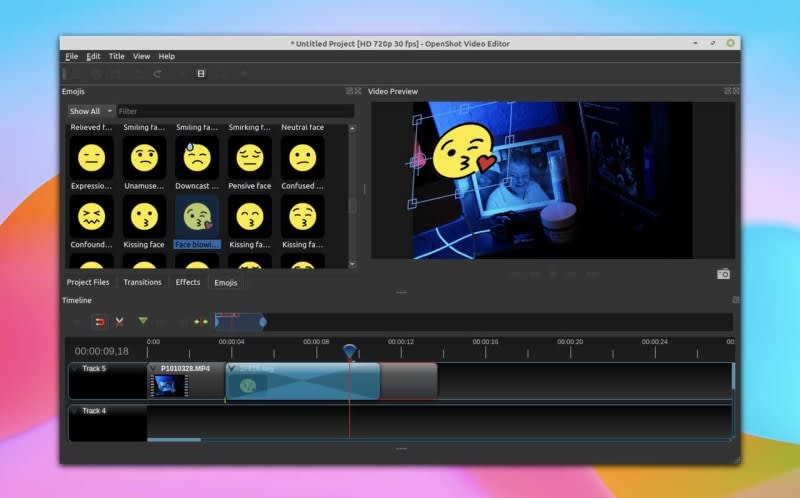The height and width of the screenshot is (498, 800).
Task: Add a marker with green triangle icon
Action: 143,321
